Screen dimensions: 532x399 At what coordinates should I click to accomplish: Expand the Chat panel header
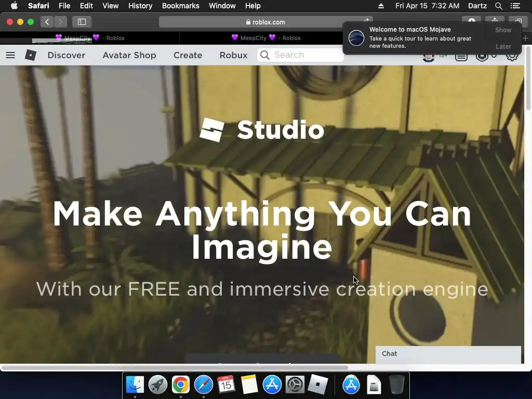[448, 354]
